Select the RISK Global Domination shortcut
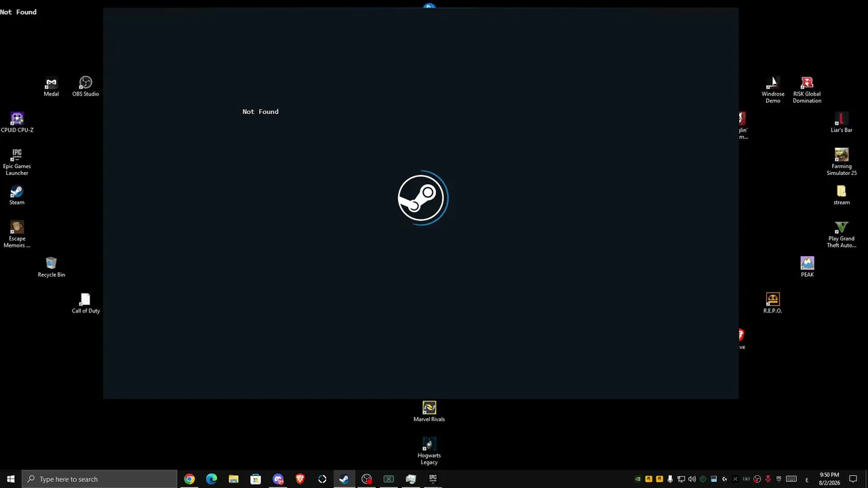The height and width of the screenshot is (488, 868). tap(807, 90)
